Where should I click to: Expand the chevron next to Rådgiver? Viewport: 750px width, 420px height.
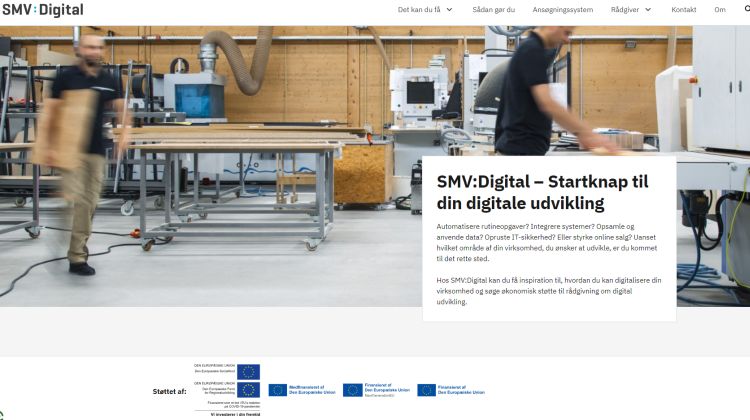(x=648, y=10)
